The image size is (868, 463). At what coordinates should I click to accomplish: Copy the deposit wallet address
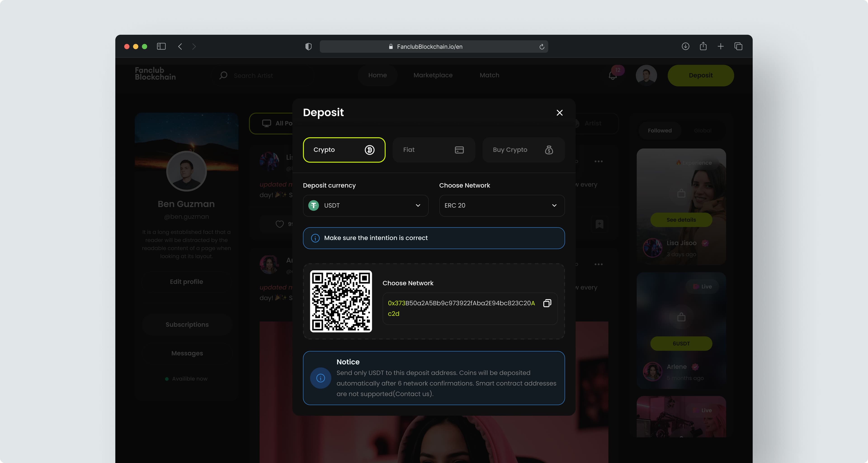pos(547,303)
